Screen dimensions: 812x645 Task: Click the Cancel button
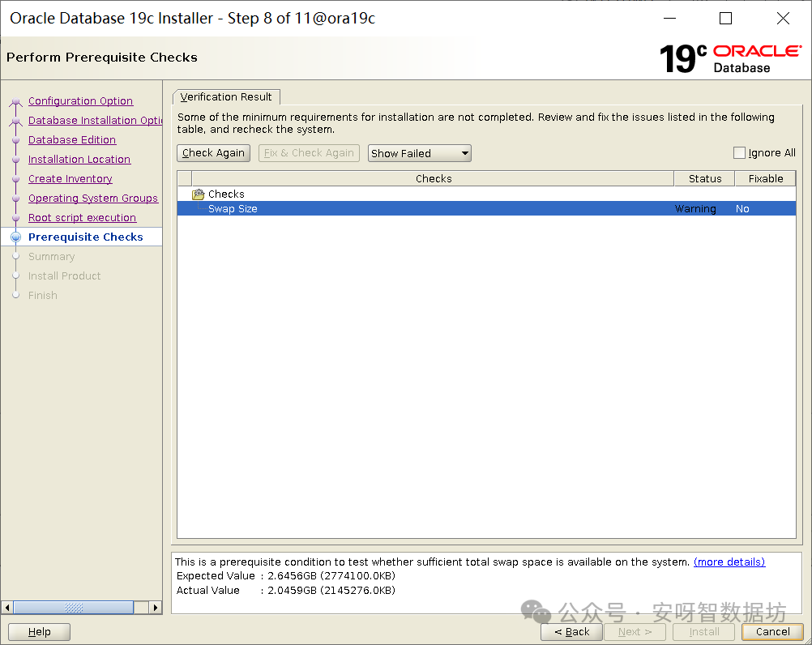coord(772,631)
